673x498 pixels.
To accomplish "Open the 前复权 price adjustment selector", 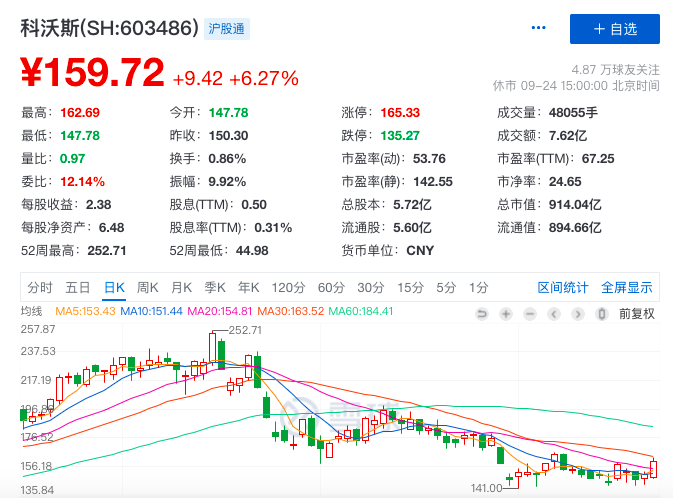I will point(636,313).
